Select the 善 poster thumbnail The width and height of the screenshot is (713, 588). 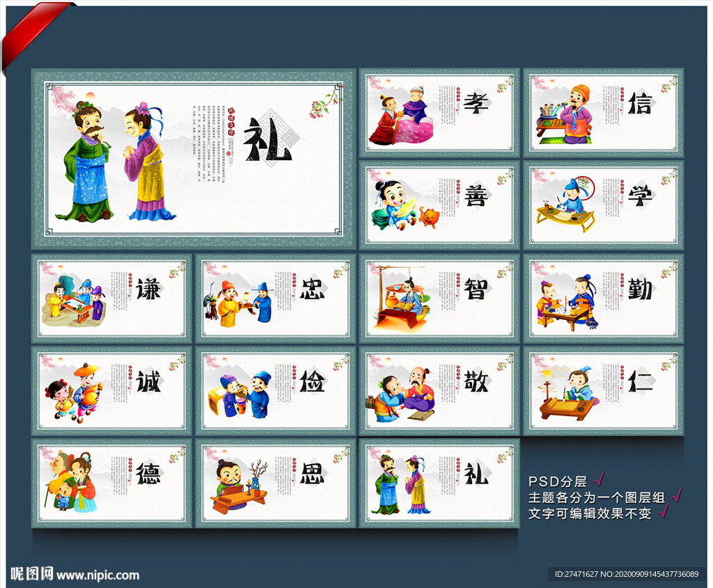(439, 205)
